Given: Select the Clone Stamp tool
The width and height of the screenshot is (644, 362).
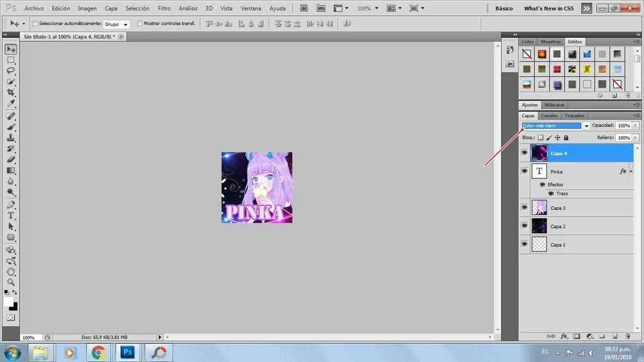Looking at the screenshot, I should [11, 138].
